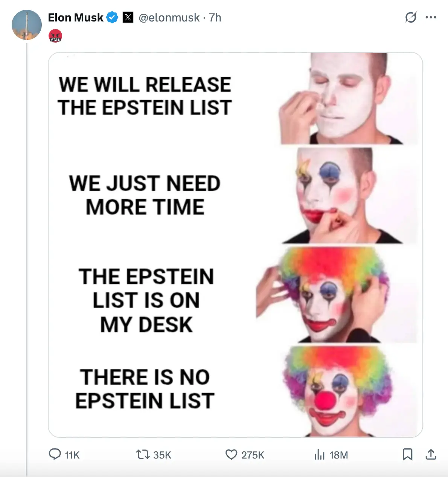Click the blue verified checkmark badge
The image size is (448, 477).
(111, 17)
